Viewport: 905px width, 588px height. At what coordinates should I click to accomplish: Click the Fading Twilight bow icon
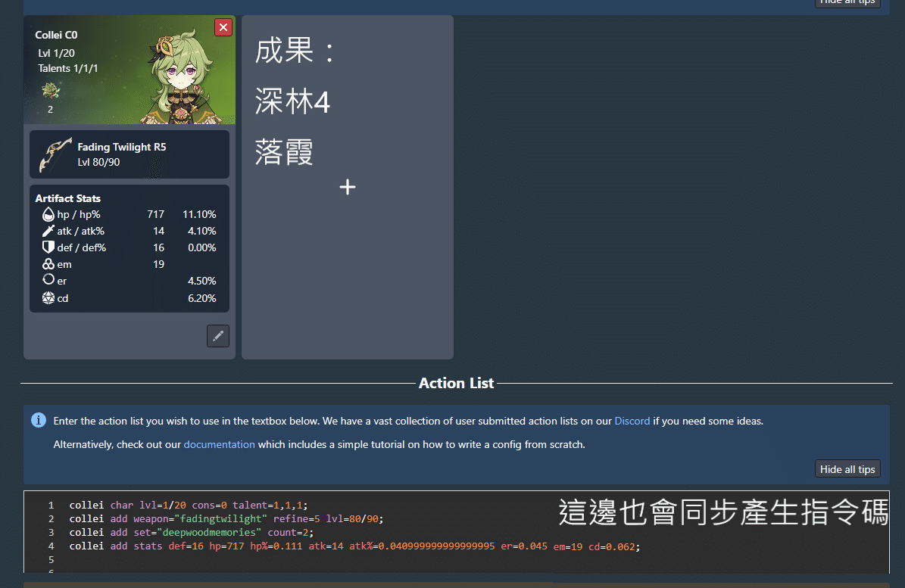point(55,154)
